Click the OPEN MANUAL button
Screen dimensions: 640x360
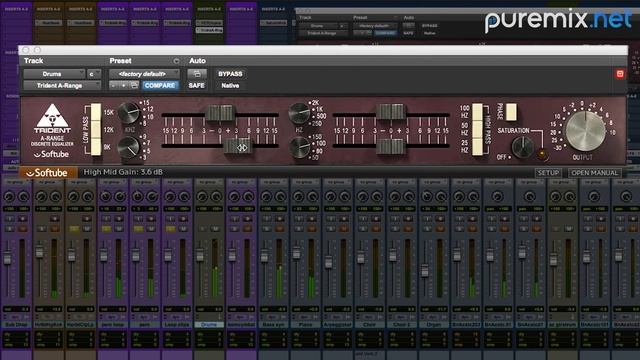595,173
